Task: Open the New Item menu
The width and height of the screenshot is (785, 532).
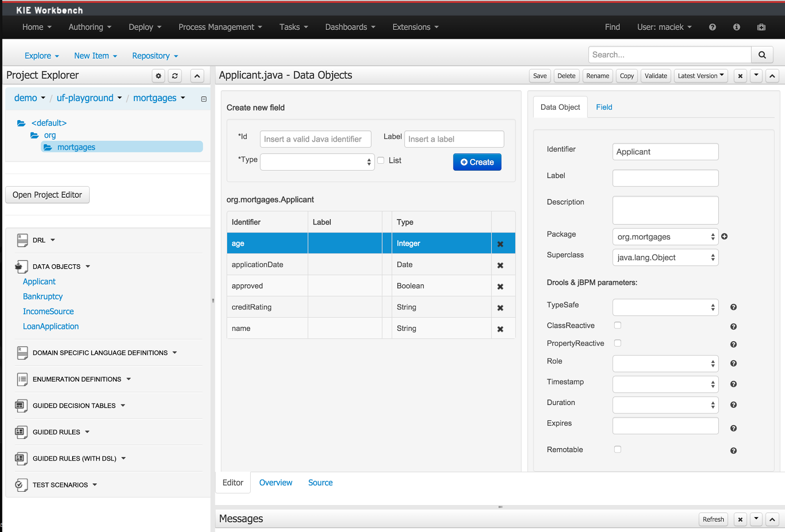Action: (96, 56)
